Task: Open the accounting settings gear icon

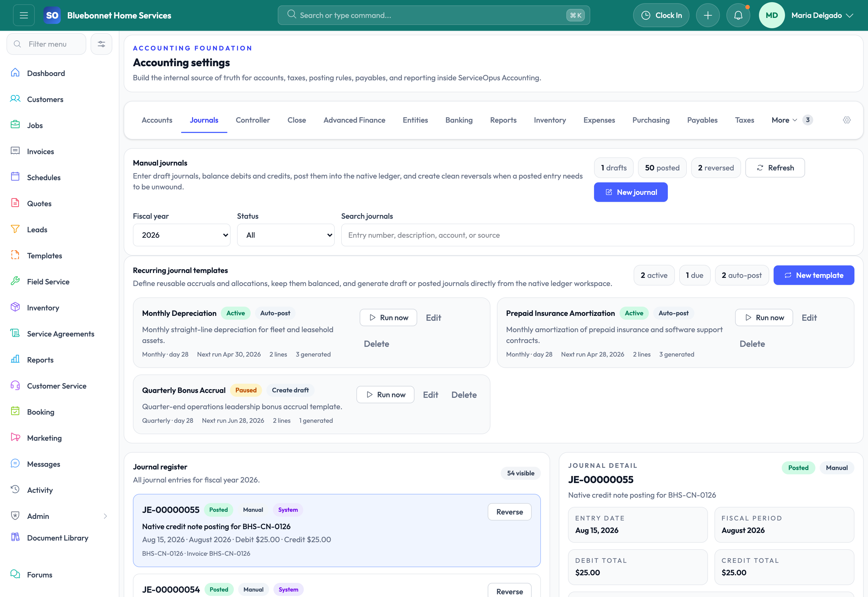Action: (847, 120)
